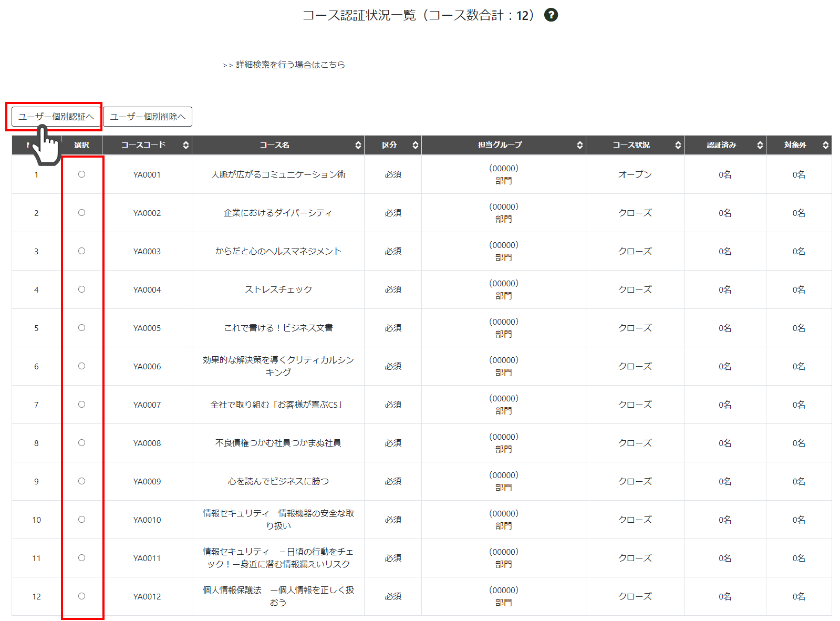The image size is (840, 621).
Task: Click the オープン status in row 1
Action: tap(635, 174)
